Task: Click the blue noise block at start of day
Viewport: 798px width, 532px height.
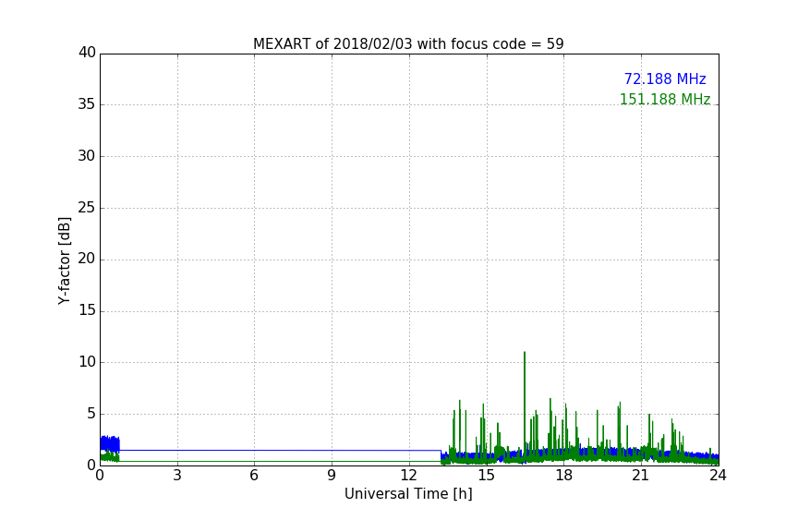Action: [x=110, y=444]
